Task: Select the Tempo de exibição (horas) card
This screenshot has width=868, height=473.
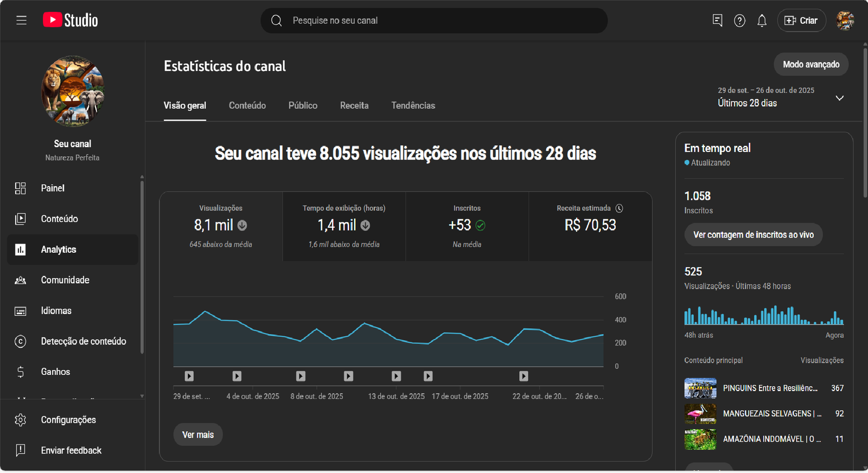Action: point(344,226)
